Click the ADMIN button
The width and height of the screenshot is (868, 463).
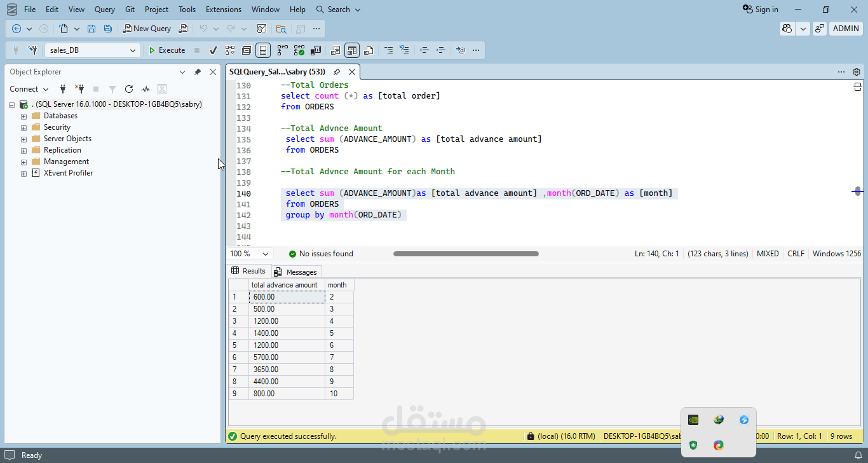pos(846,29)
